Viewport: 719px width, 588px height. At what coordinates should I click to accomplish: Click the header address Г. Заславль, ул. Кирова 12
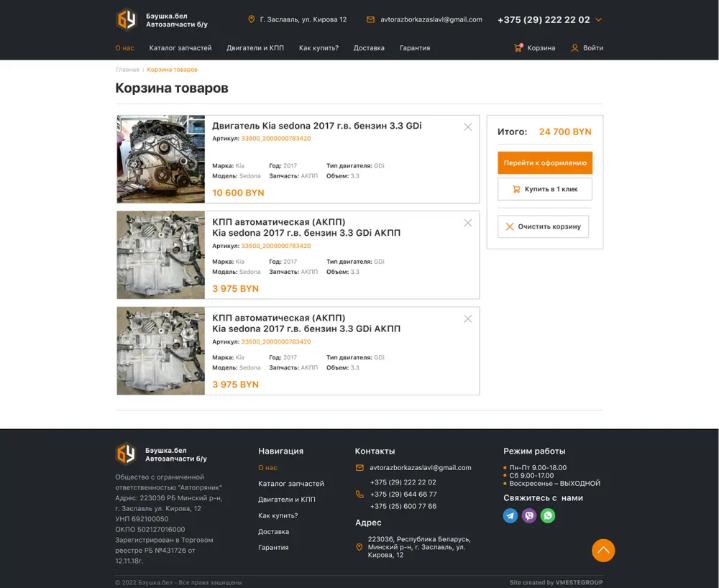(303, 19)
